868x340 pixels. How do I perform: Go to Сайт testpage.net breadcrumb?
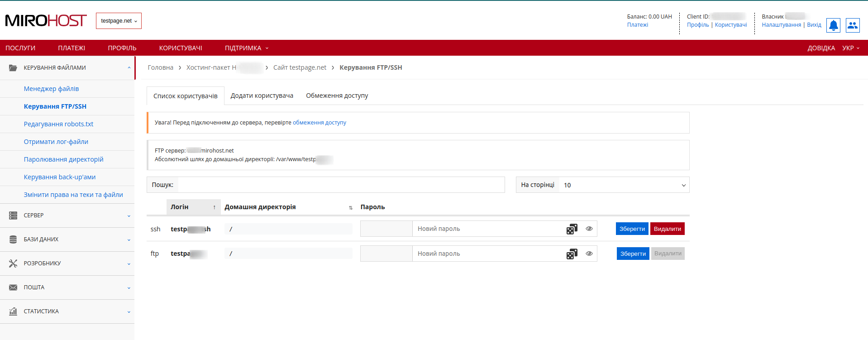300,67
